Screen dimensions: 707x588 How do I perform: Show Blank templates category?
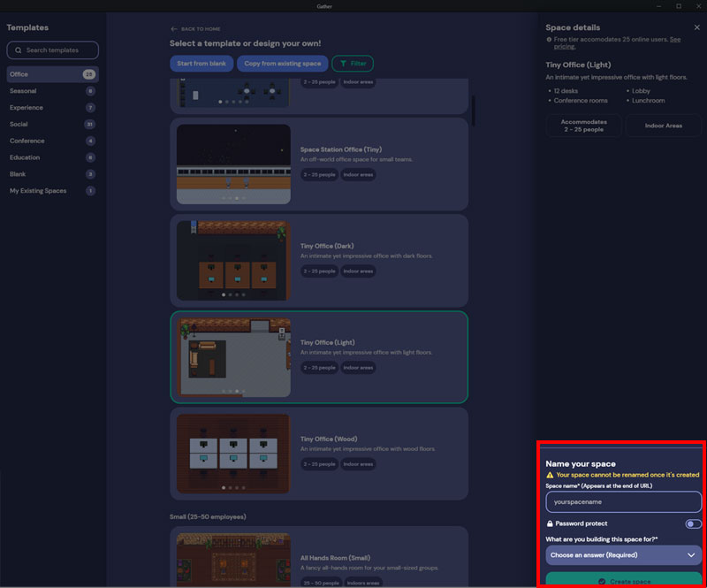pyautogui.click(x=52, y=174)
